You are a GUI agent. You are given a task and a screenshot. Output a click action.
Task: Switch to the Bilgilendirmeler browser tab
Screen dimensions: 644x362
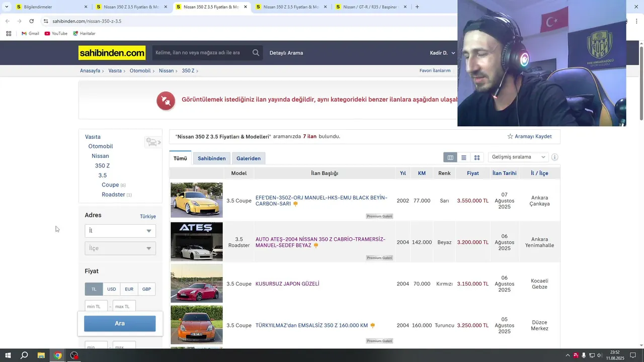[48, 7]
